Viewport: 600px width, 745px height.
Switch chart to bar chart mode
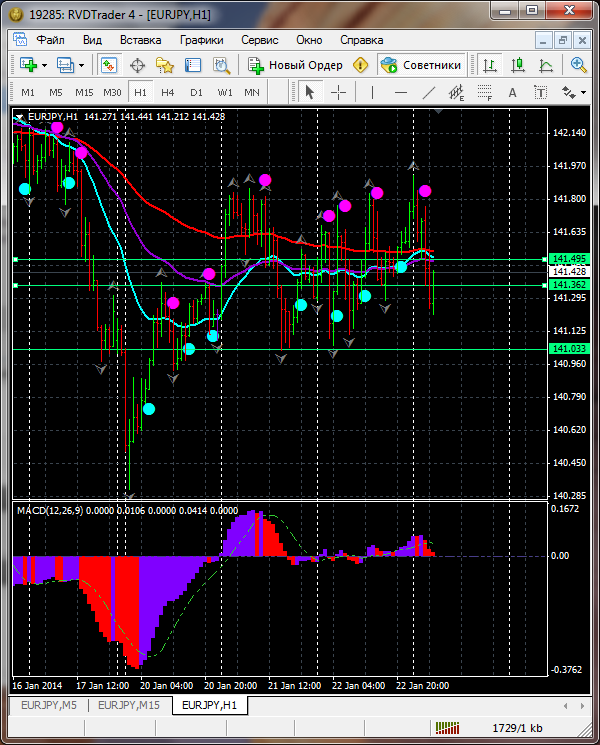490,65
